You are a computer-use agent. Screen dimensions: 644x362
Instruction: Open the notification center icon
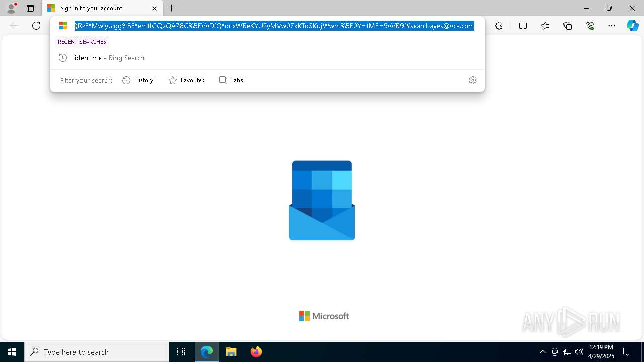click(x=627, y=352)
